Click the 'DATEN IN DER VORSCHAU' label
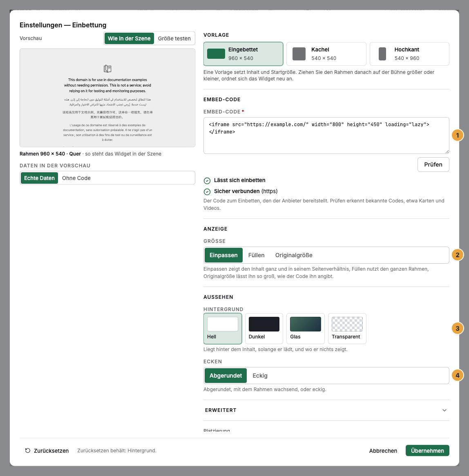Screen dimensions: 469x476 pyautogui.click(x=55, y=166)
